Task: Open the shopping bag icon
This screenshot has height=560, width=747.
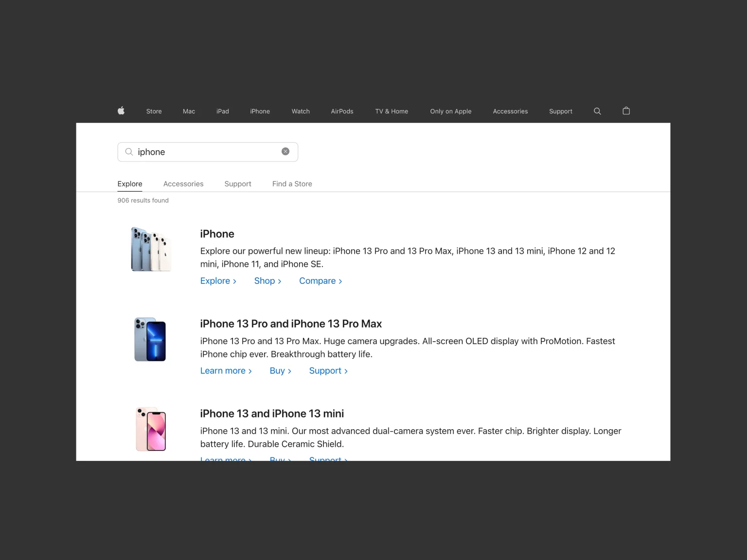Action: click(626, 111)
